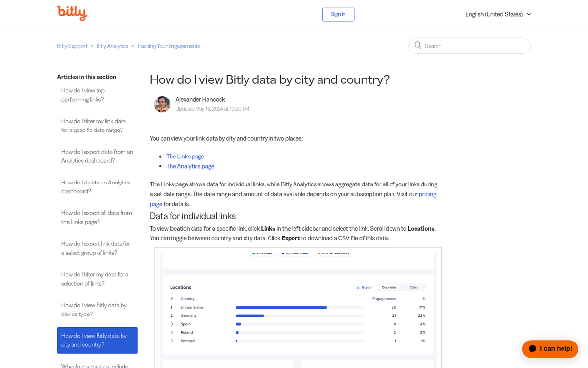
Task: Open 'How do I view top-performing links?' in sidebar
Action: coord(83,95)
